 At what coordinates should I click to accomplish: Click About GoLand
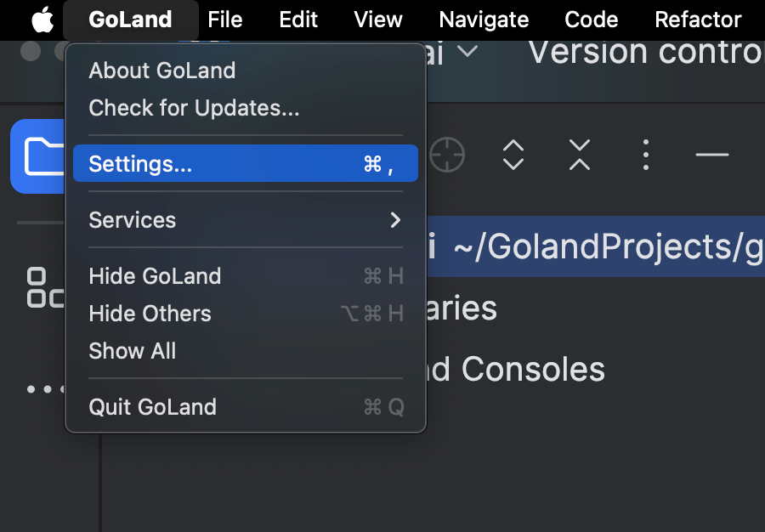(161, 71)
